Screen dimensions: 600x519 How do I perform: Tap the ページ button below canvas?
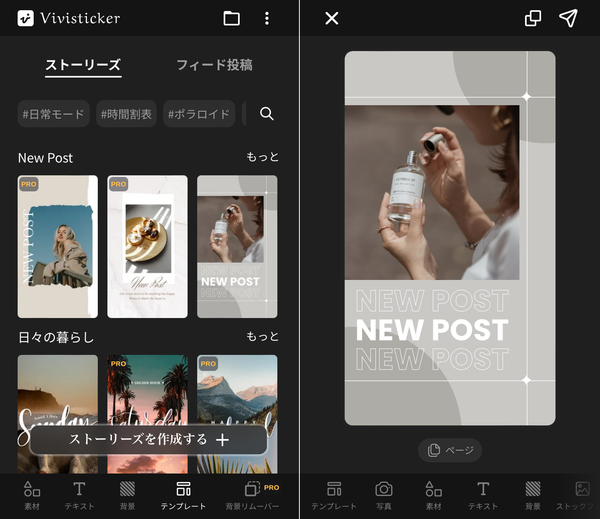point(450,450)
